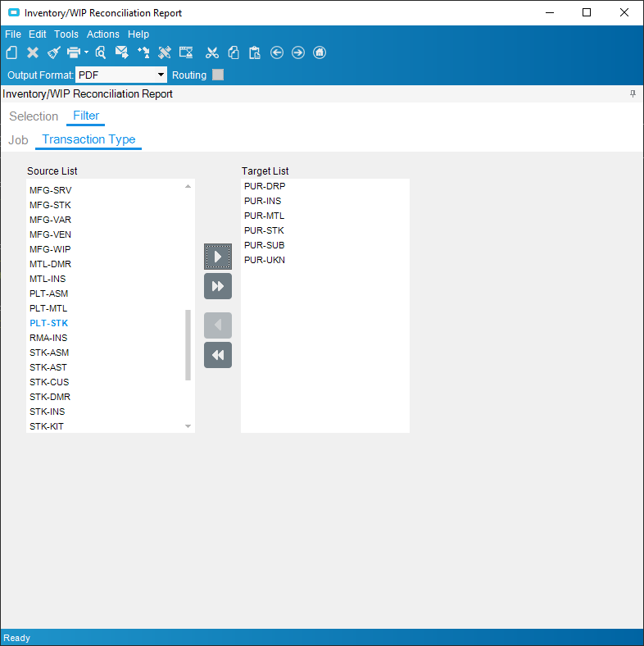Screen dimensions: 644x646
Task: Click Source List scroll up arrow
Action: 188,186
